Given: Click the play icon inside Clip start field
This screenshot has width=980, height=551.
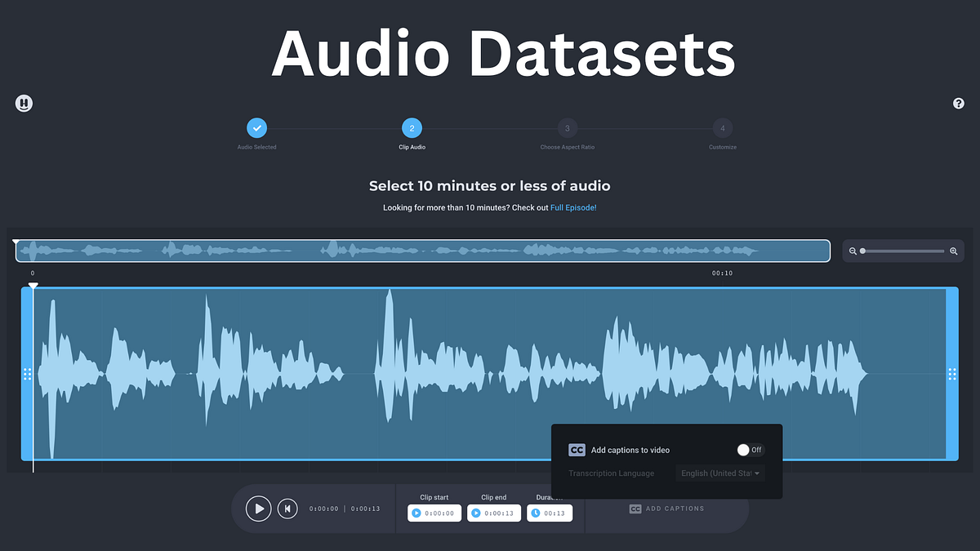Looking at the screenshot, I should point(416,513).
